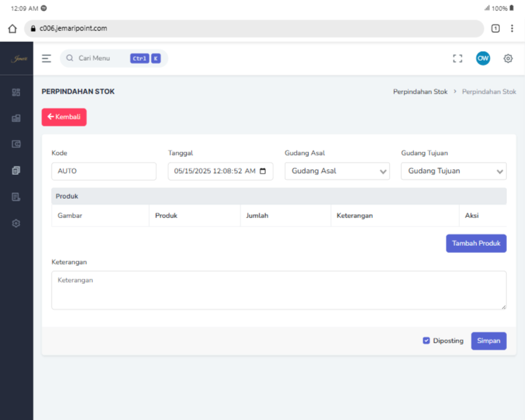525x420 pixels.
Task: Select the stacked documents icon in sidebar
Action: (16, 171)
